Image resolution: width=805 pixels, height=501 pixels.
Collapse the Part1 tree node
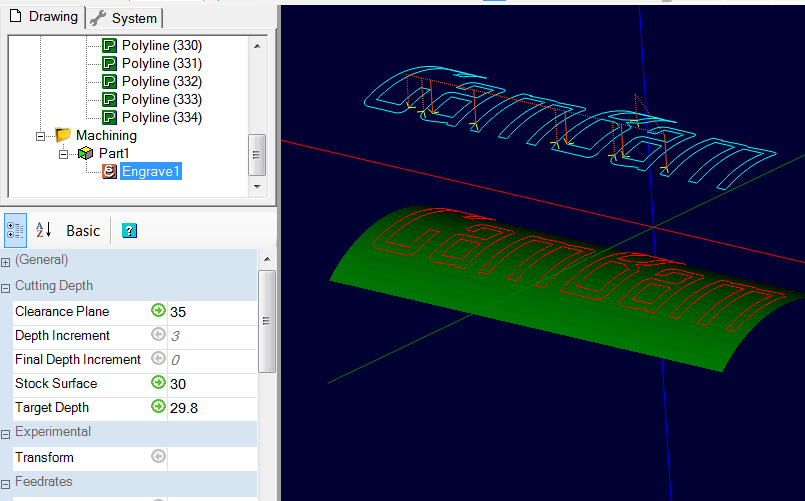pos(63,154)
